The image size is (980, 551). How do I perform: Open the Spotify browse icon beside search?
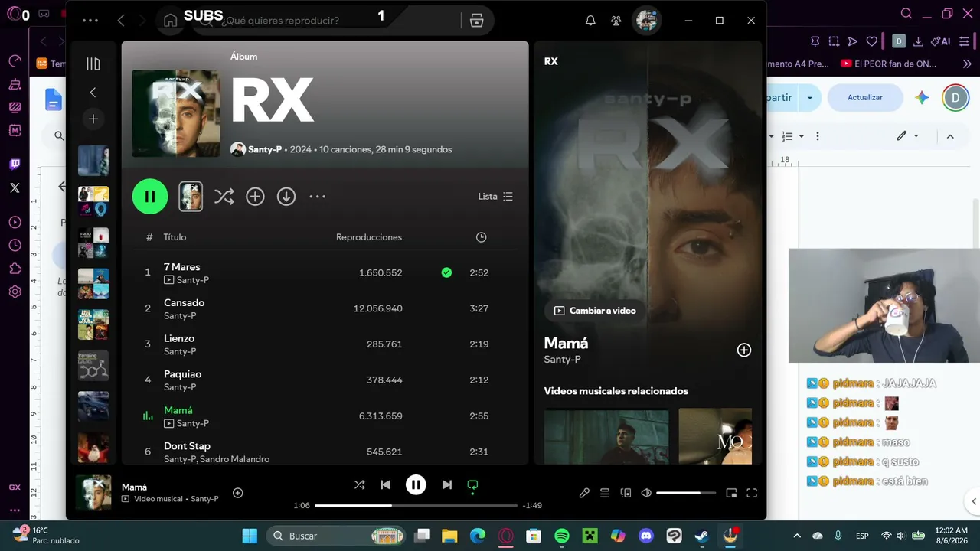(477, 21)
